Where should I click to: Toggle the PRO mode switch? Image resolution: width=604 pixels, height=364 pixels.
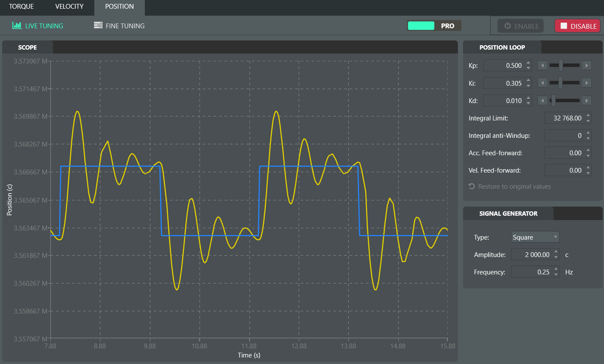(434, 26)
